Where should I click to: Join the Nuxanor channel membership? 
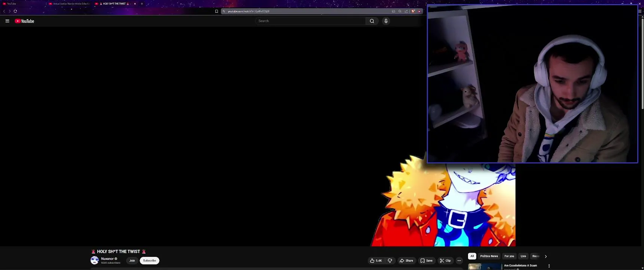(132, 261)
